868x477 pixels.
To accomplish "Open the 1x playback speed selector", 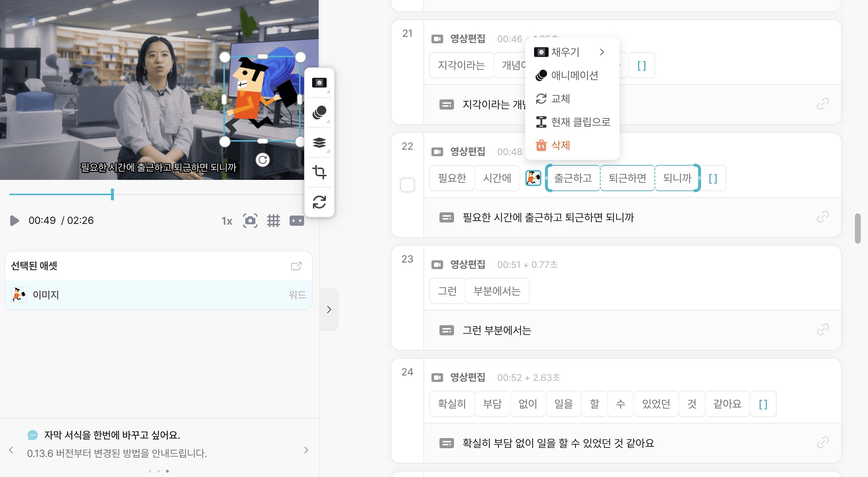I will (227, 221).
